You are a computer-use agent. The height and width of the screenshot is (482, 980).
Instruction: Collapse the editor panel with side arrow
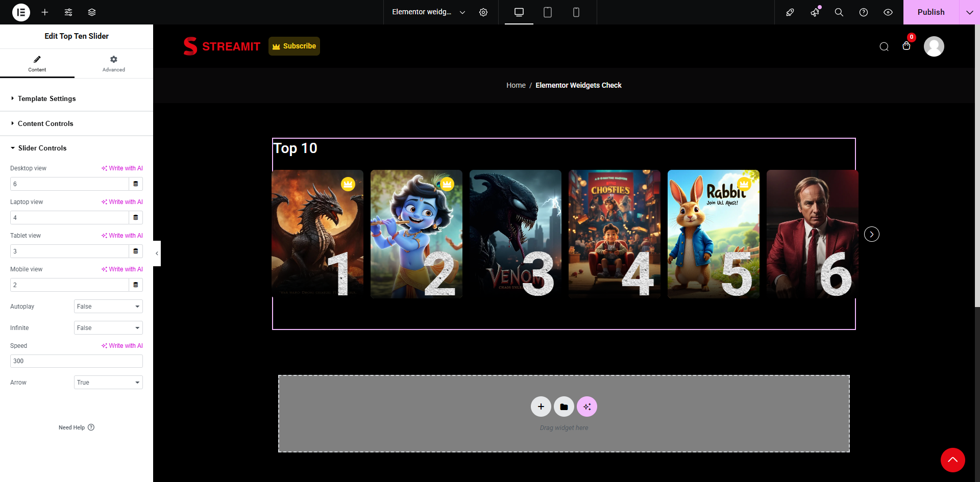157,253
